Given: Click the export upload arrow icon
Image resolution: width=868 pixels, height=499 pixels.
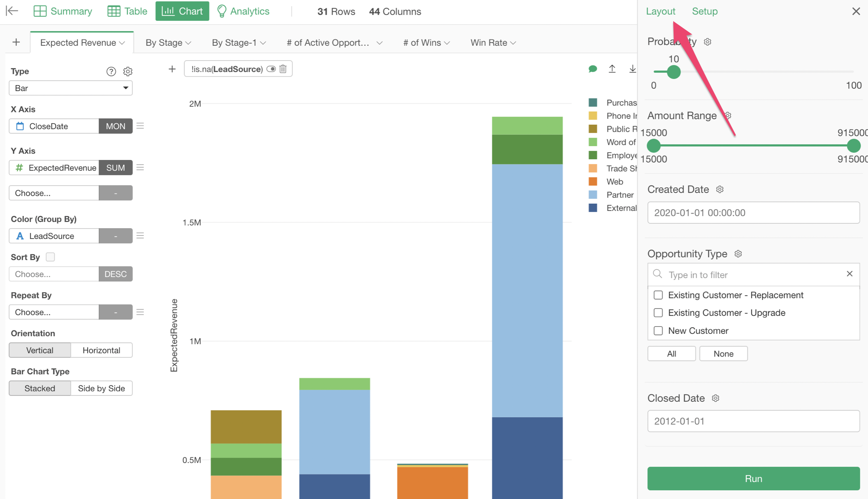Looking at the screenshot, I should [x=612, y=69].
